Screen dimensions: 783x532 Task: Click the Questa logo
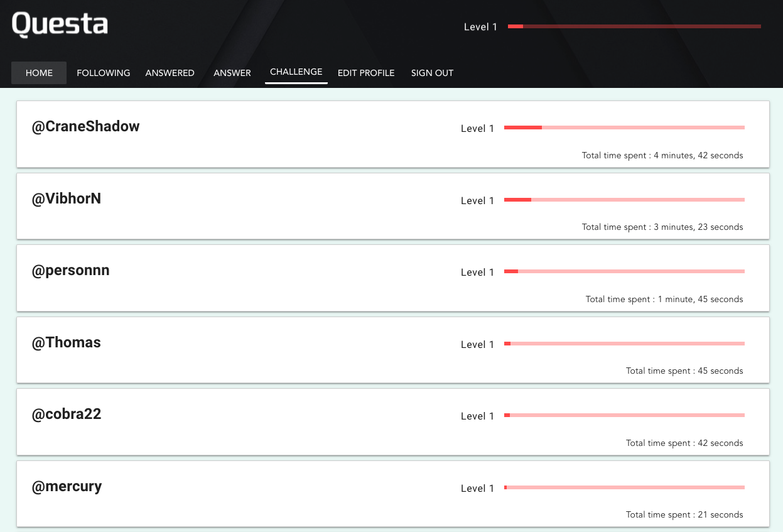[x=60, y=25]
